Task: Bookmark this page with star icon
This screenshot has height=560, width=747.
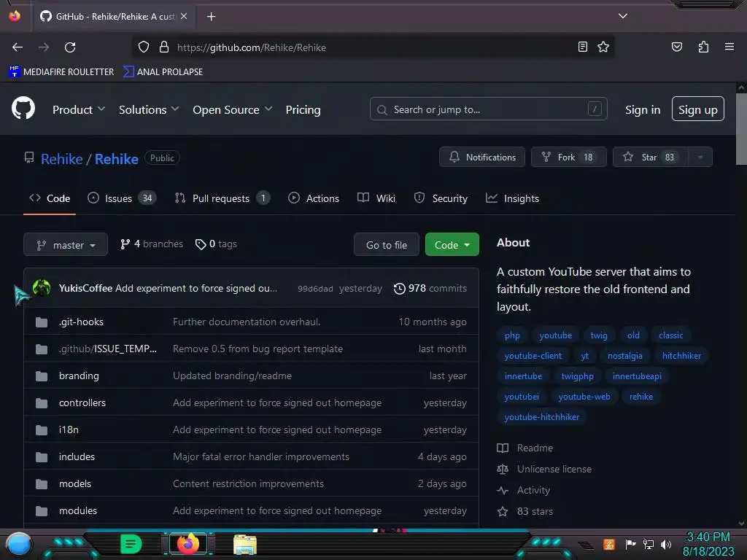Action: (x=603, y=47)
